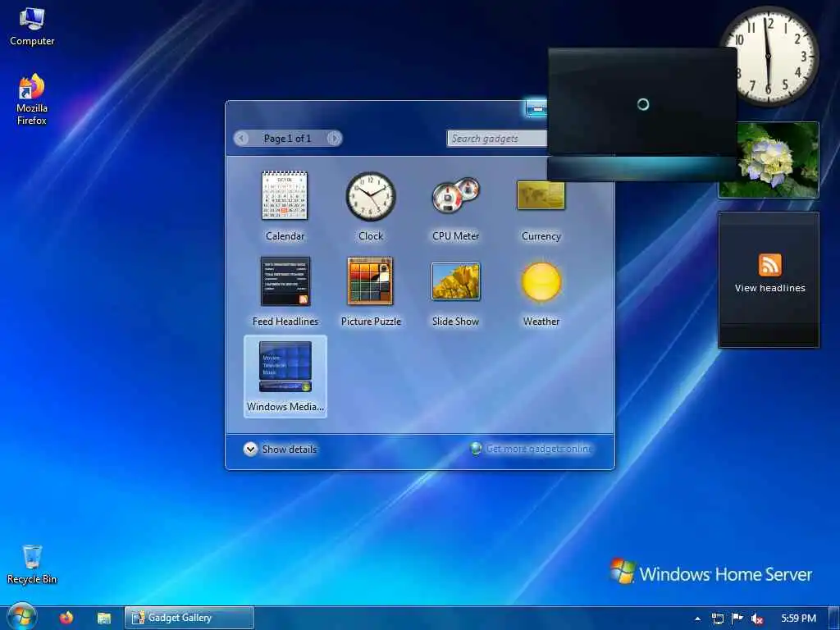Expand Show details in Gadget Gallery
840x630 pixels.
[281, 449]
